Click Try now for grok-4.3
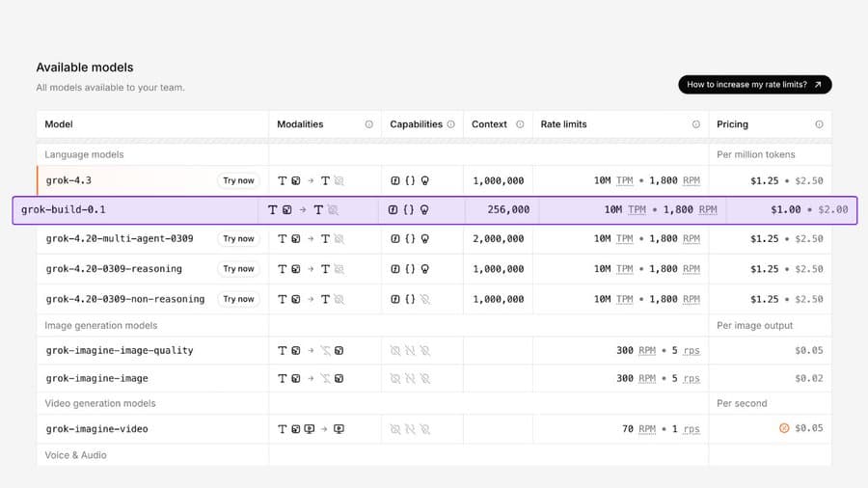Screen dimensions: 868x488 tap(238, 181)
